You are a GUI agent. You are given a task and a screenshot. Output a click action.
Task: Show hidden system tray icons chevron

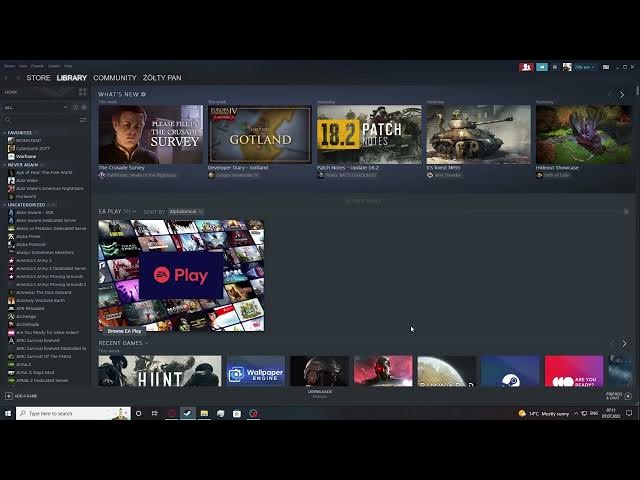pyautogui.click(x=576, y=413)
